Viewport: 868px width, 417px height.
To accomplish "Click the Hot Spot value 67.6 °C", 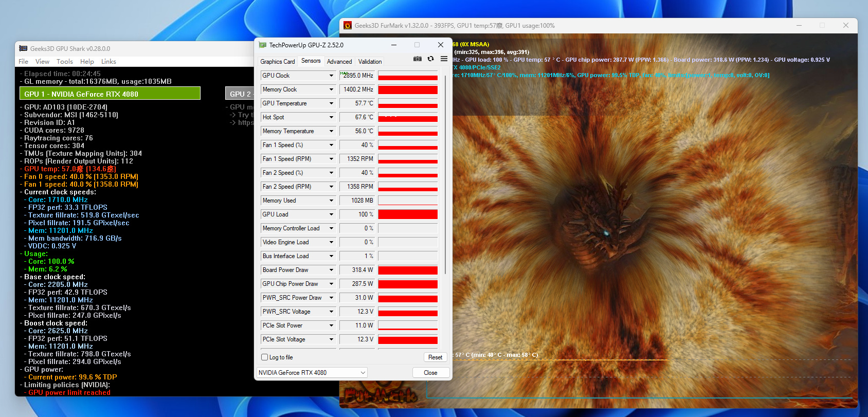I will click(x=357, y=117).
